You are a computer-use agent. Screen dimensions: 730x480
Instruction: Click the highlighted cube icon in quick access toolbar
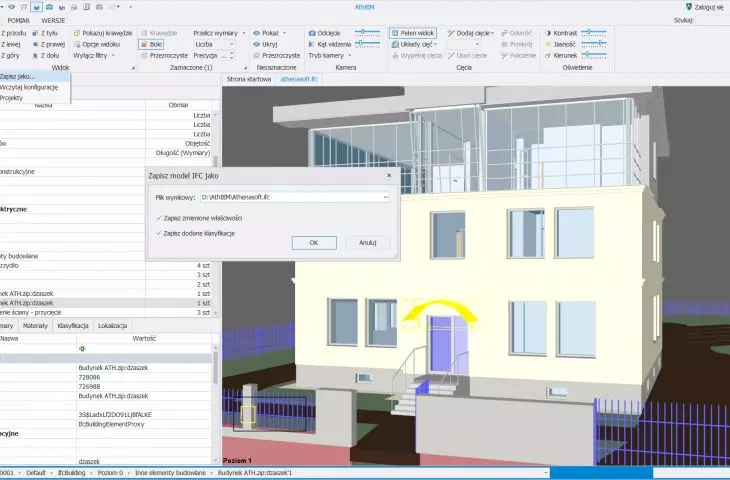pos(36,7)
